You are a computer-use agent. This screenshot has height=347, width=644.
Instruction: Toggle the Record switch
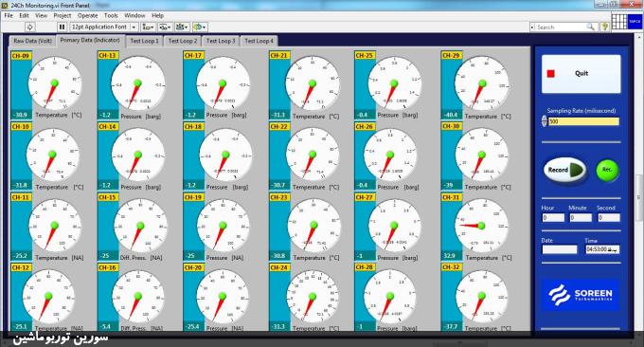[564, 170]
